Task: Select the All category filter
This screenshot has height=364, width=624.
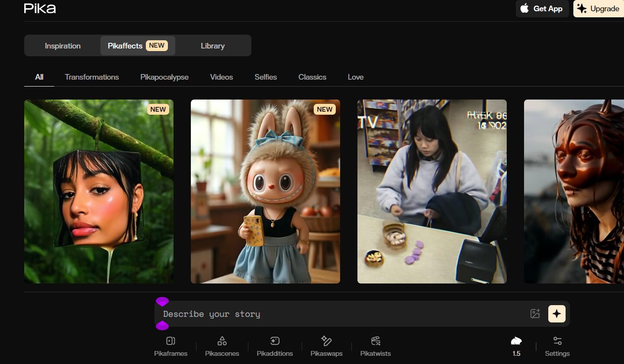Action: 39,77
